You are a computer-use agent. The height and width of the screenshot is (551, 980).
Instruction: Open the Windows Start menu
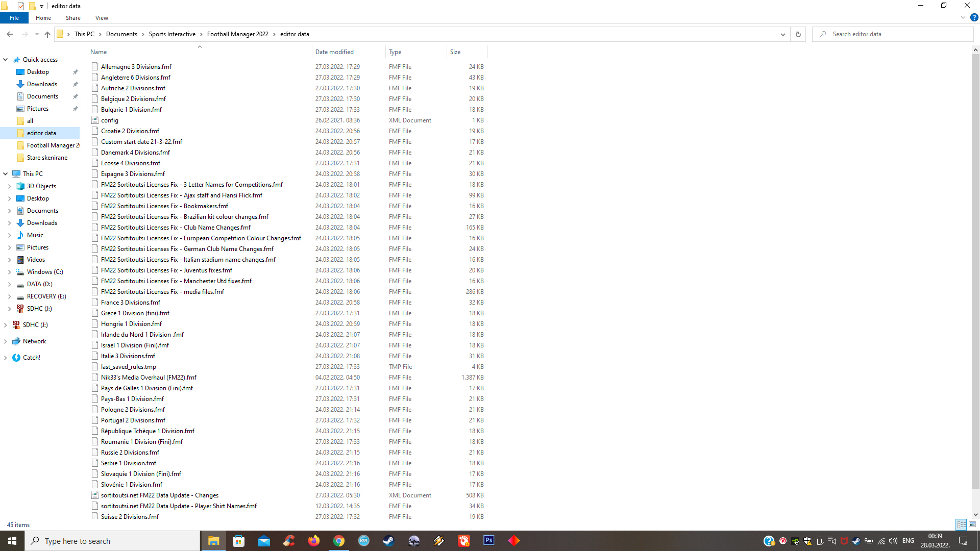coord(12,541)
